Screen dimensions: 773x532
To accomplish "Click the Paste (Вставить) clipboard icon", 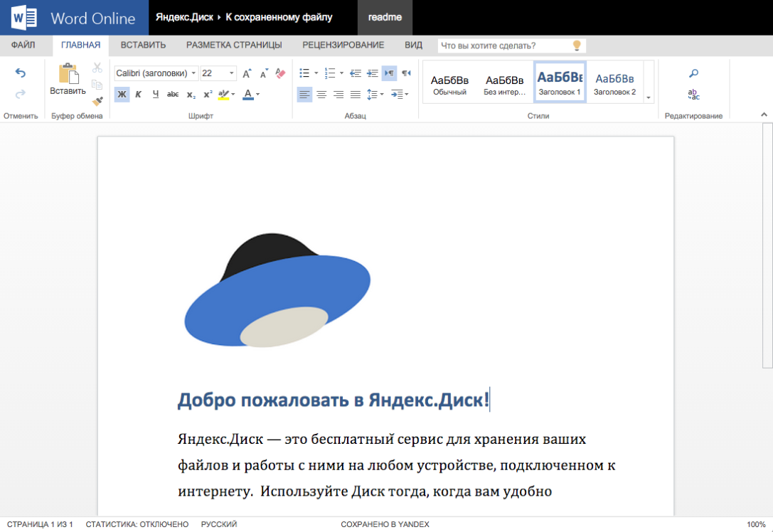I will (68, 74).
